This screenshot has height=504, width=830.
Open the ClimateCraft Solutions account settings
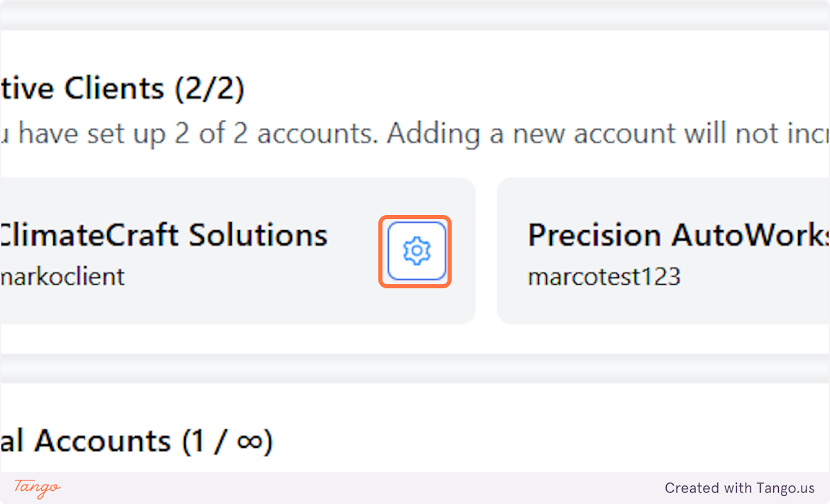click(x=414, y=251)
